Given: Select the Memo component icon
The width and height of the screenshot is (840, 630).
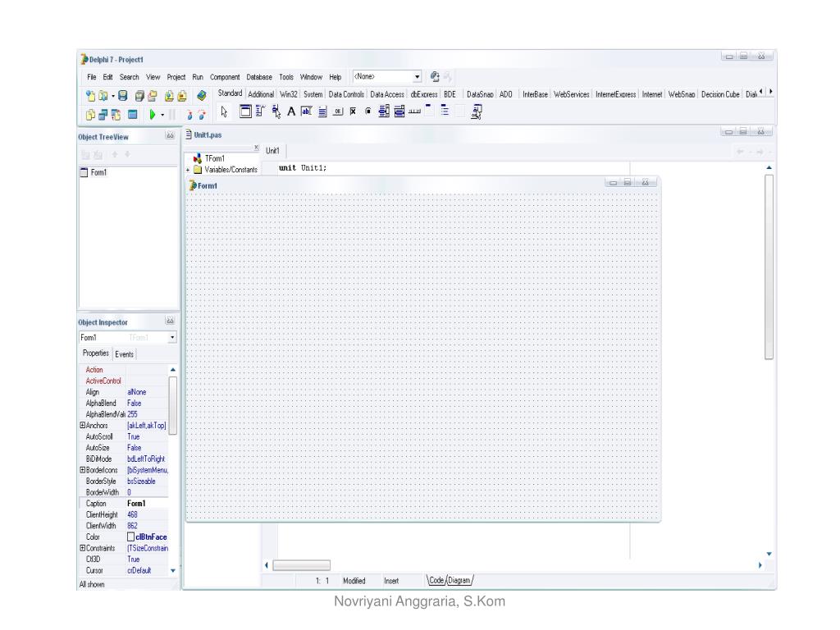Looking at the screenshot, I should (x=322, y=112).
